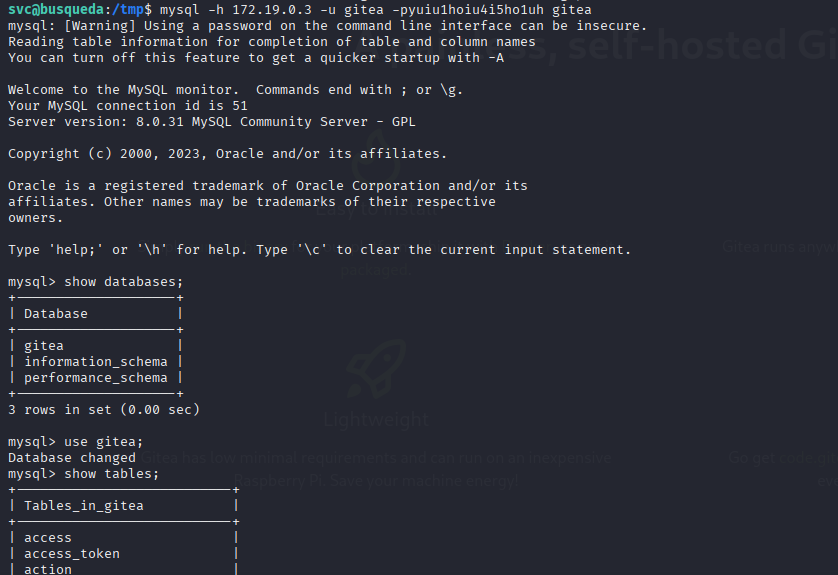Viewport: 838px width, 575px height.
Task: Click the 'Tables_in_gitea' column header
Action: click(x=84, y=506)
